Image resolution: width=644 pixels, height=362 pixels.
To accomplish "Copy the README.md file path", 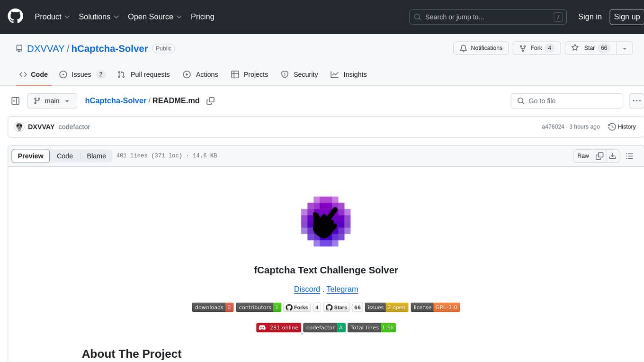I will tap(211, 101).
